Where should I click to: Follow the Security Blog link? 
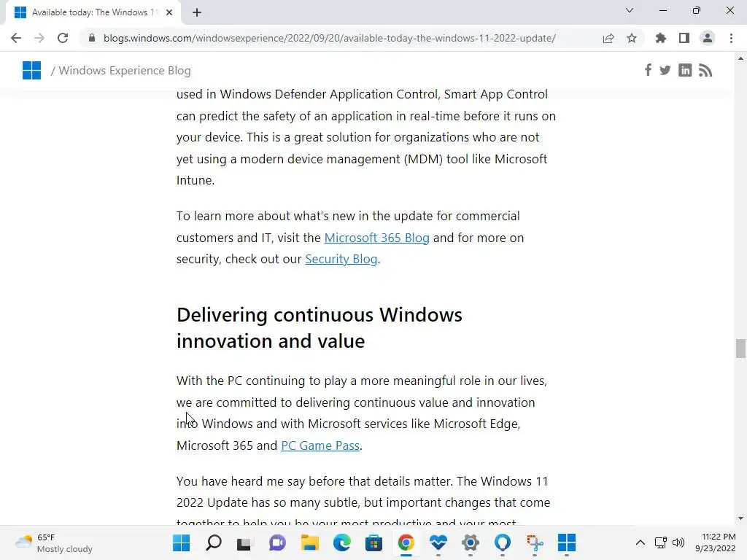tap(341, 259)
